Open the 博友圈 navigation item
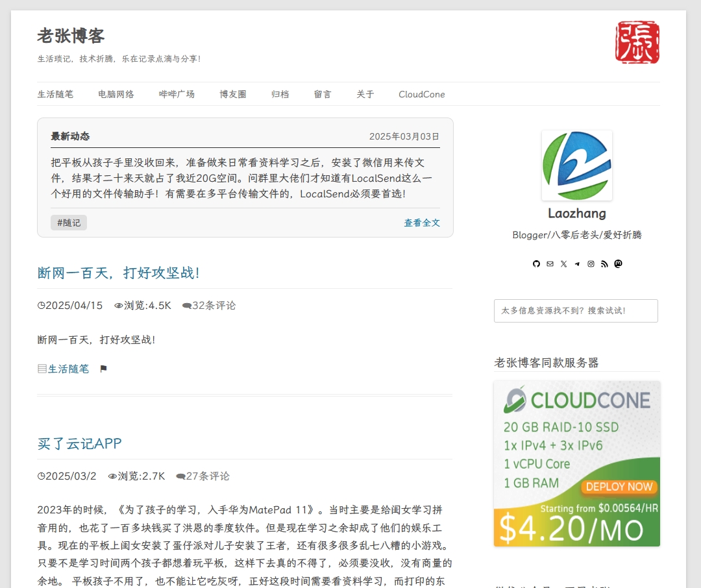701x588 pixels. coord(233,94)
